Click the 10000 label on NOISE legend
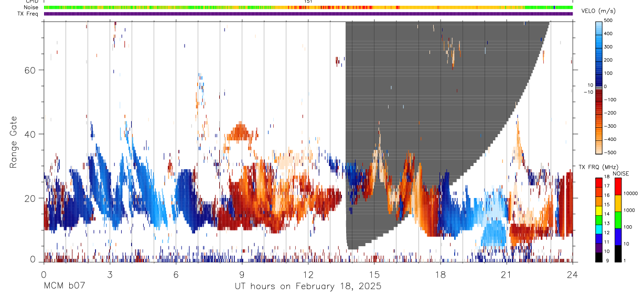This screenshot has height=297, width=644. (630, 193)
